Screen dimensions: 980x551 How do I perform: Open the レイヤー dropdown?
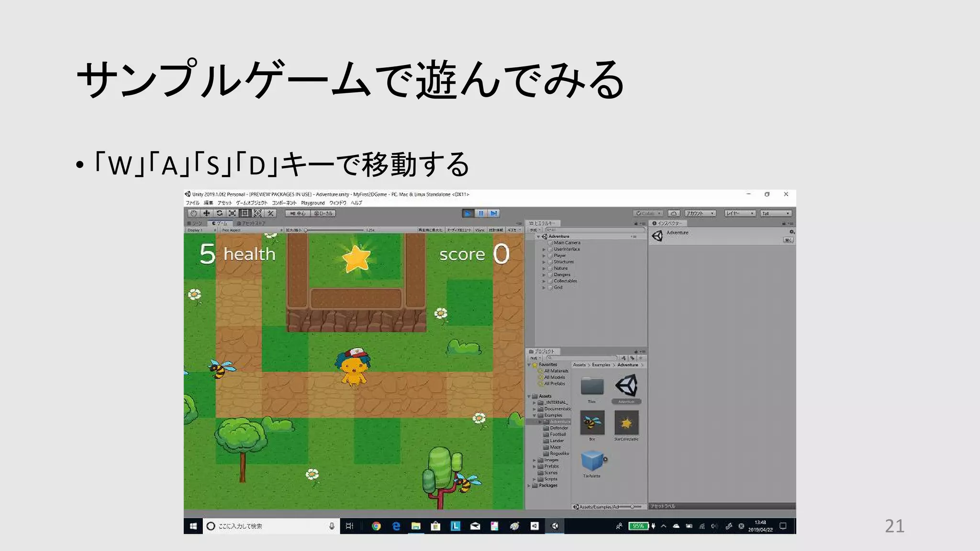point(739,213)
